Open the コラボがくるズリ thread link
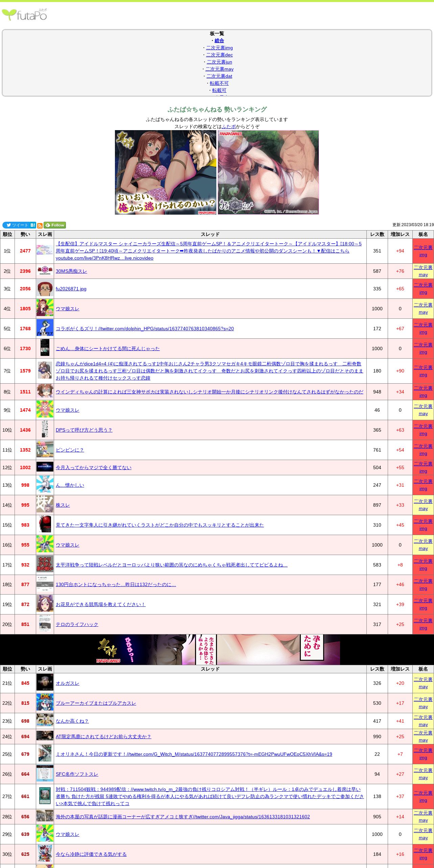Screen dimensions: 434x868 coord(145,329)
